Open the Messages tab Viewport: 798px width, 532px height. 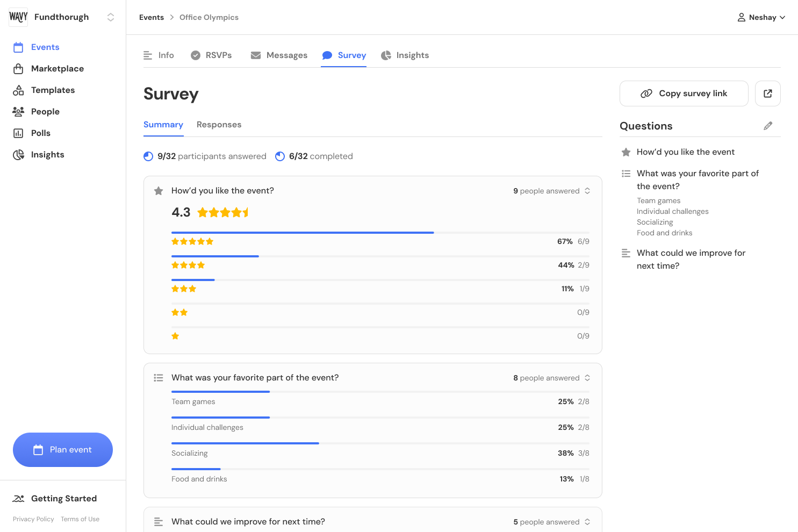coord(279,55)
